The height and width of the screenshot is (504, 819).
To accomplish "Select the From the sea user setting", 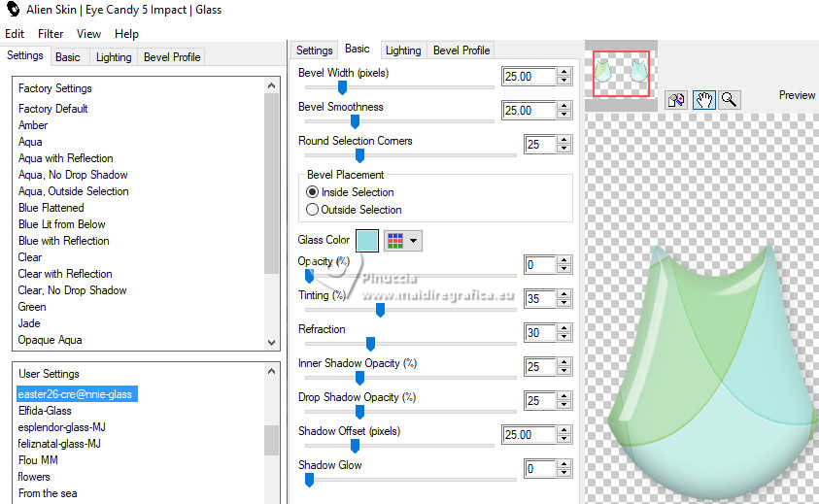I will tap(48, 493).
